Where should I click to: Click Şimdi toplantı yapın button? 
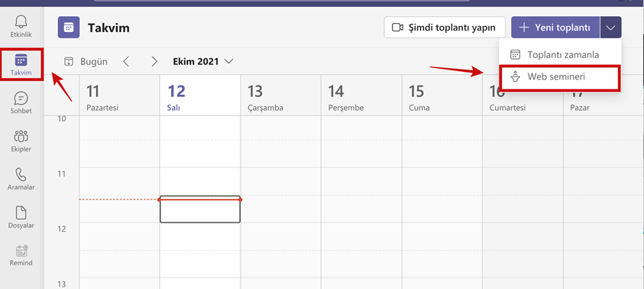[x=445, y=28]
